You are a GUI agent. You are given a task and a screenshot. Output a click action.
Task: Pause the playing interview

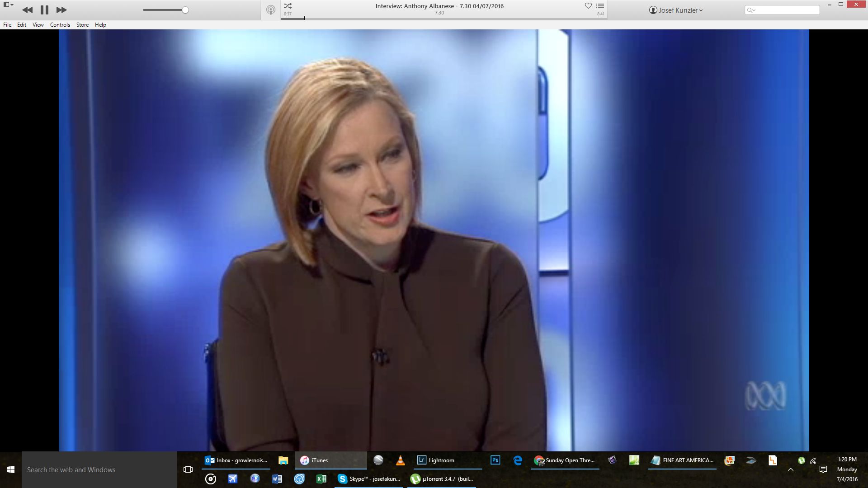click(44, 10)
